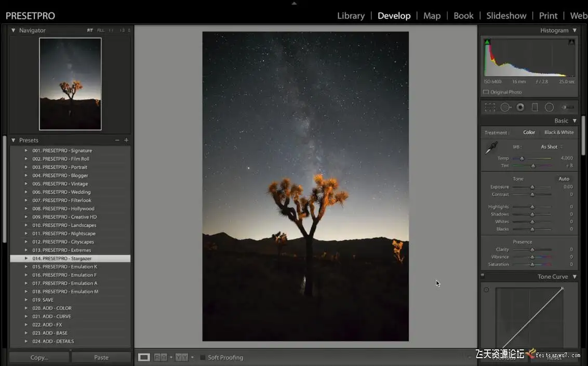Open the Print module
Screen dimensions: 588x366
point(548,16)
